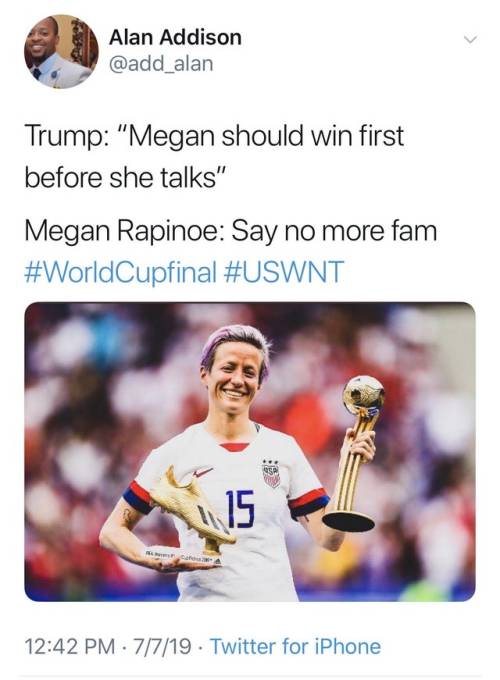Open the @add_alan handle
This screenshot has width=500, height=680.
tap(161, 64)
